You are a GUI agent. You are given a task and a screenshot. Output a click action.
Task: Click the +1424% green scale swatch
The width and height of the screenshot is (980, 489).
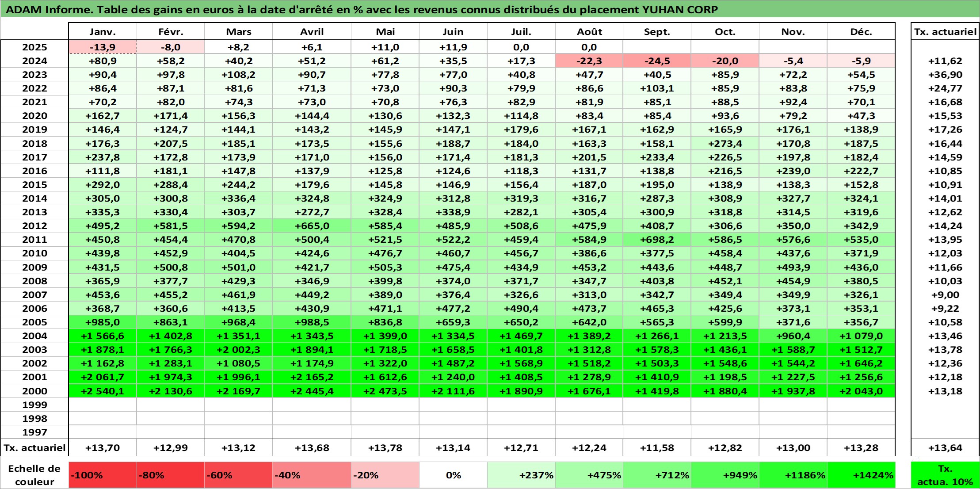pyautogui.click(x=861, y=475)
